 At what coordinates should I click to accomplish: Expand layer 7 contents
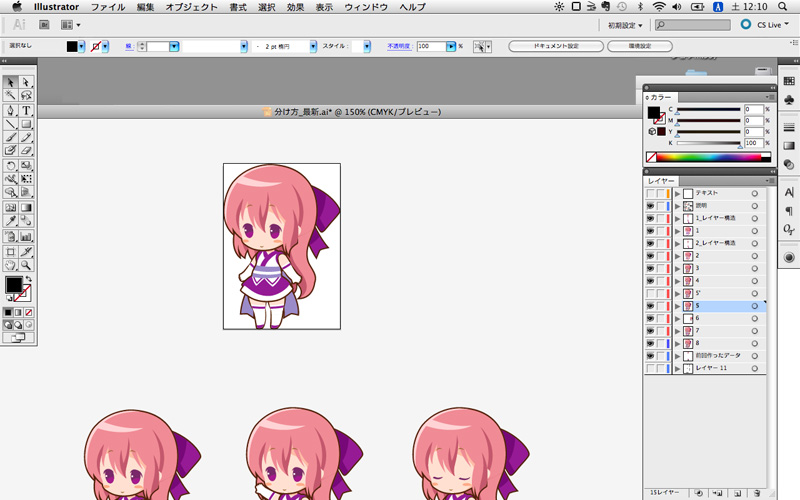point(678,331)
